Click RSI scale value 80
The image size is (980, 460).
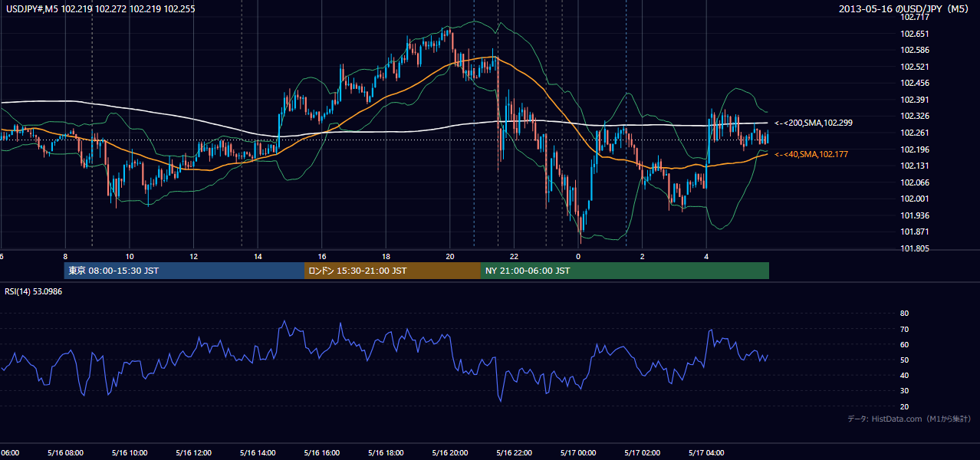904,314
